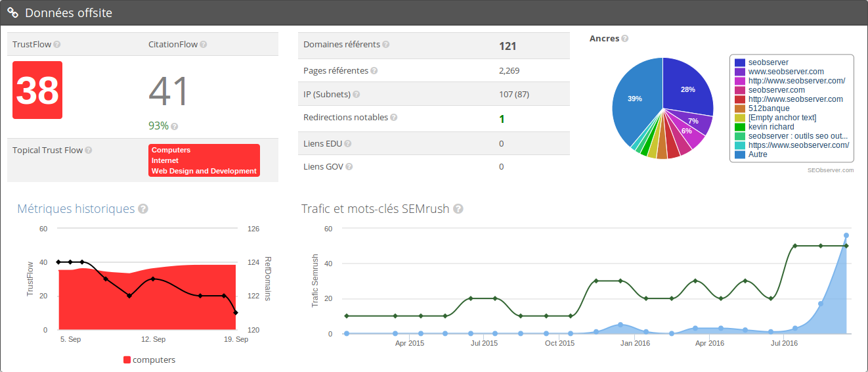
Task: Open the 121 referring domains count
Action: (x=508, y=46)
